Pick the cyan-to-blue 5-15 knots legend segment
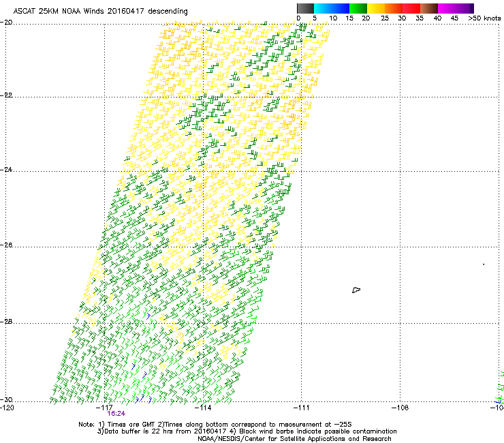The width and height of the screenshot is (504, 443). tap(332, 8)
